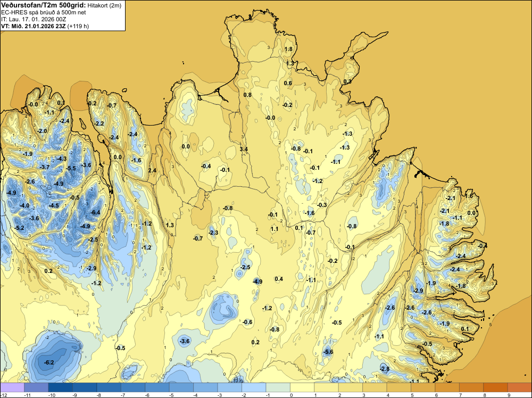This screenshot has height=398, width=532.
Task: Pick the pale blue swatch between -2 and -1
Action: tap(254, 387)
